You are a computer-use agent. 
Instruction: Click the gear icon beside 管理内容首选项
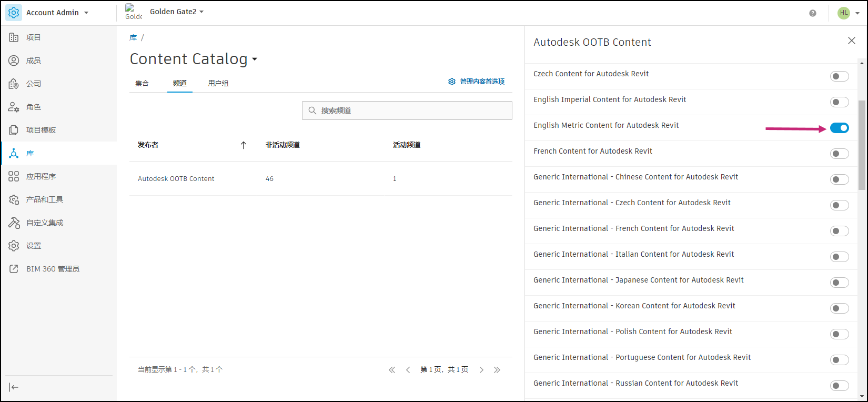452,82
